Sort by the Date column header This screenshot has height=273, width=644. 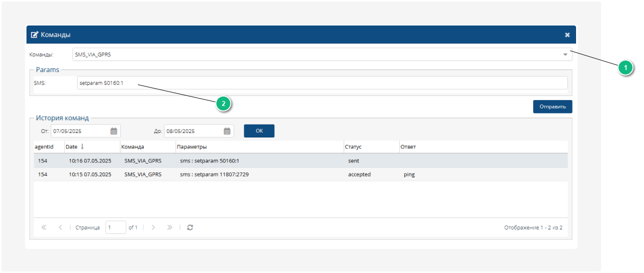92,147
